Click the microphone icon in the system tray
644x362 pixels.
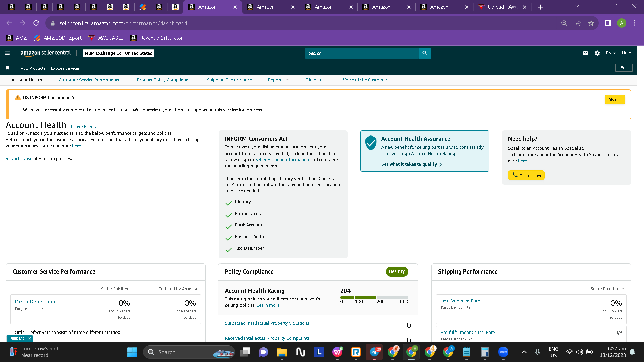538,352
